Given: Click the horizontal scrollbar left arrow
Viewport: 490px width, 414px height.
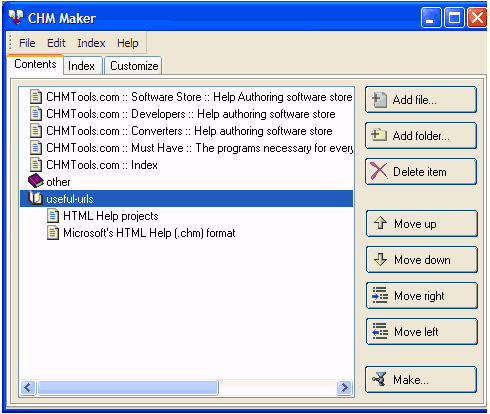Looking at the screenshot, I should pyautogui.click(x=28, y=388).
